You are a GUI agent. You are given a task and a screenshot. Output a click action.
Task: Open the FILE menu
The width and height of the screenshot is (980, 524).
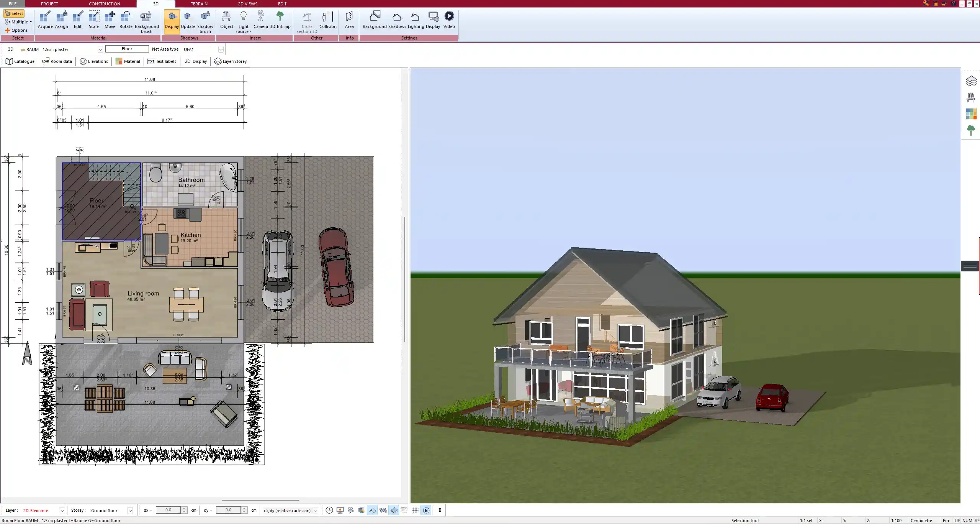coord(13,3)
